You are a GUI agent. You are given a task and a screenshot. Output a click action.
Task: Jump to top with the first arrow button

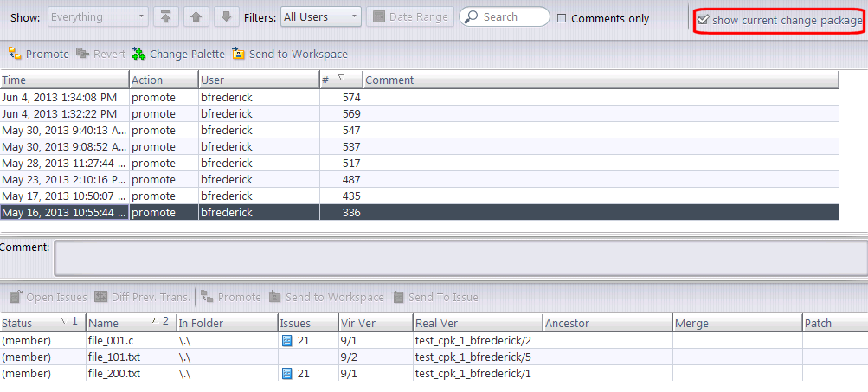[x=165, y=16]
